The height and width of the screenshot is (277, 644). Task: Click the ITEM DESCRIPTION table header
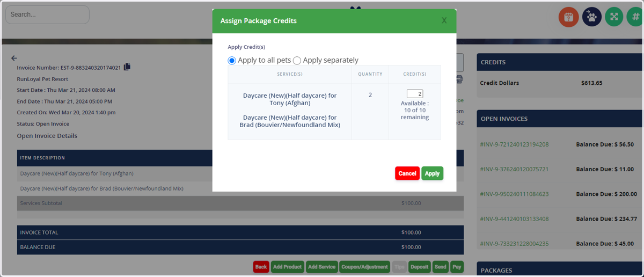point(42,158)
